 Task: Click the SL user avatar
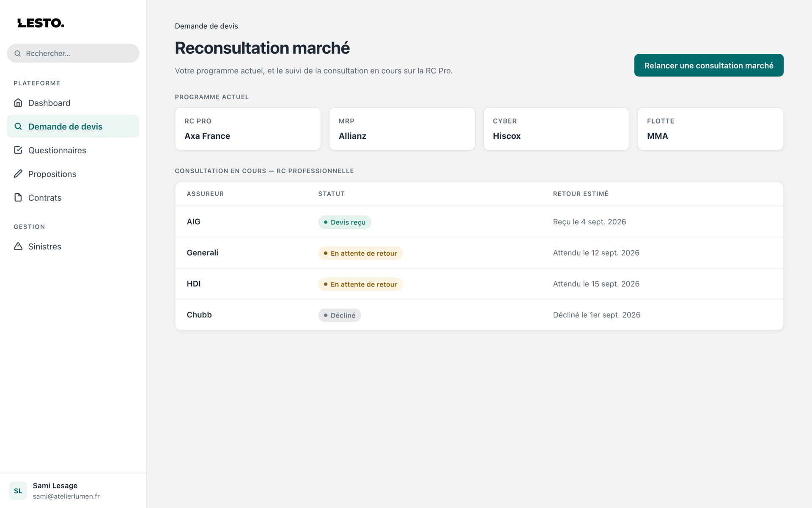pos(18,491)
